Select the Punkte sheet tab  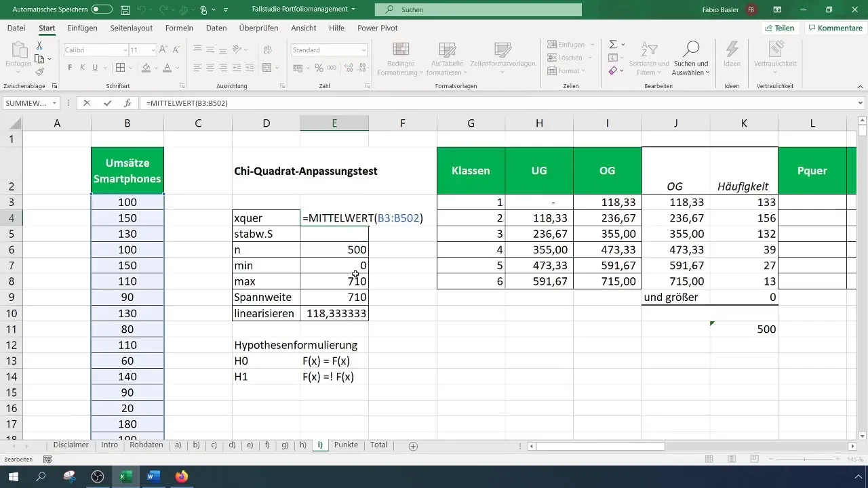click(x=346, y=445)
